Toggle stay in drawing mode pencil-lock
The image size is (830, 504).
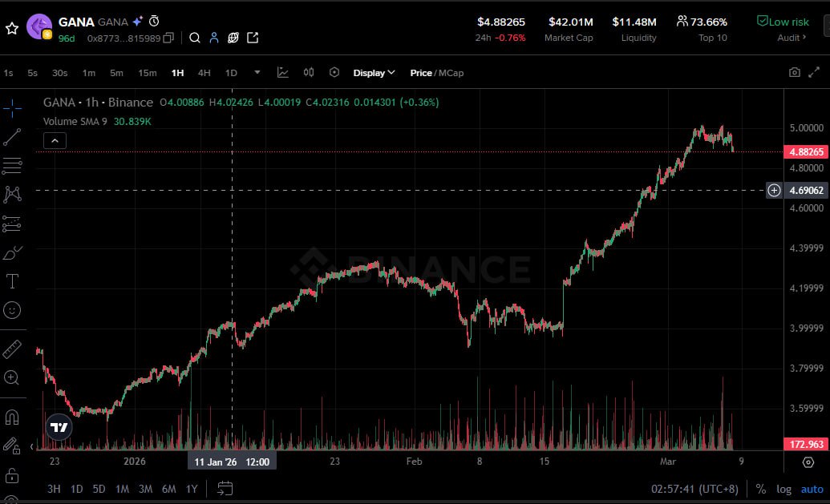click(12, 446)
